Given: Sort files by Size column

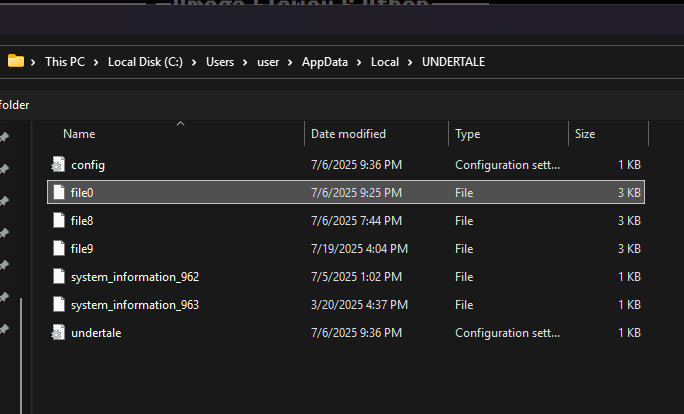Looking at the screenshot, I should [x=585, y=134].
